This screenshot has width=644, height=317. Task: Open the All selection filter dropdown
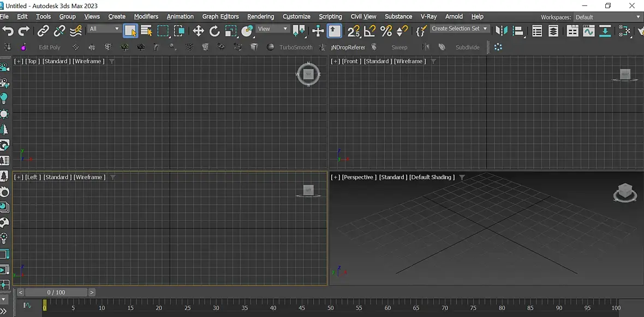tap(104, 29)
